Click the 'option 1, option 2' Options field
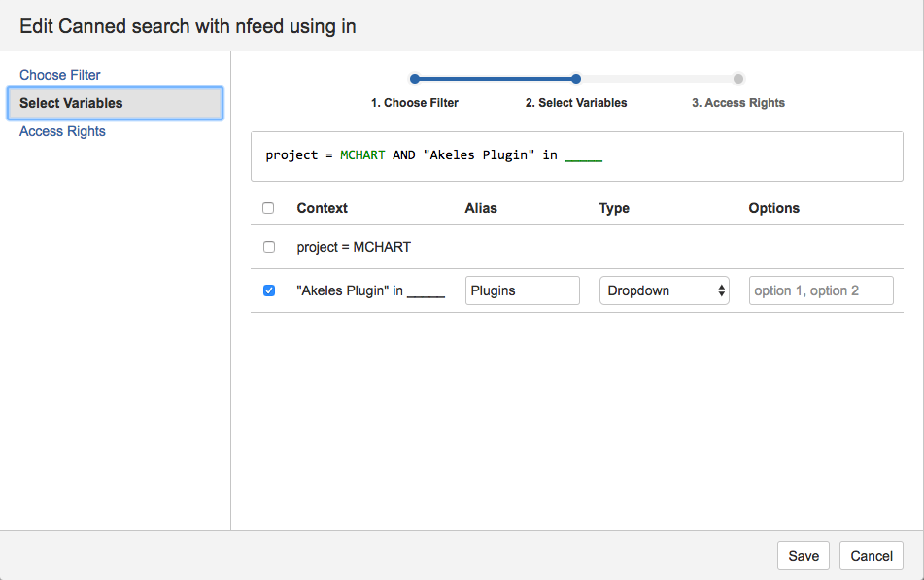924x580 pixels. [x=820, y=290]
